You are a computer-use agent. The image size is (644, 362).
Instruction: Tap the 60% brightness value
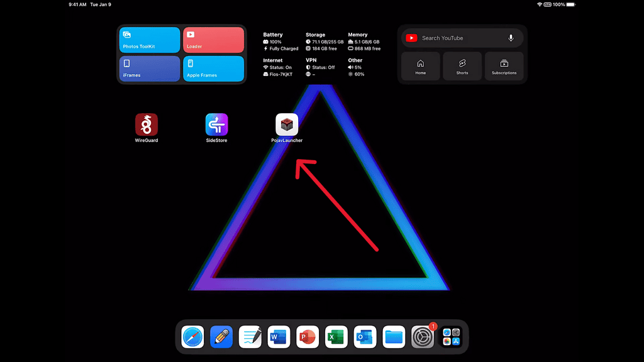click(359, 74)
